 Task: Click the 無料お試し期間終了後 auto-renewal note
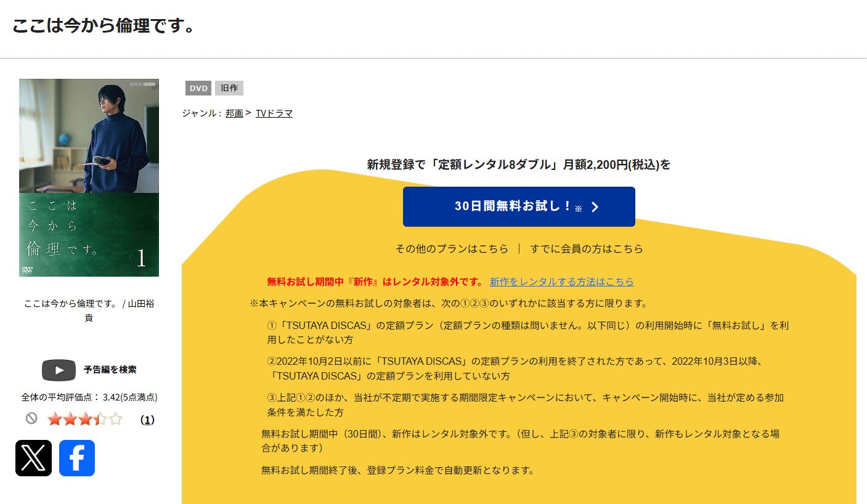397,470
